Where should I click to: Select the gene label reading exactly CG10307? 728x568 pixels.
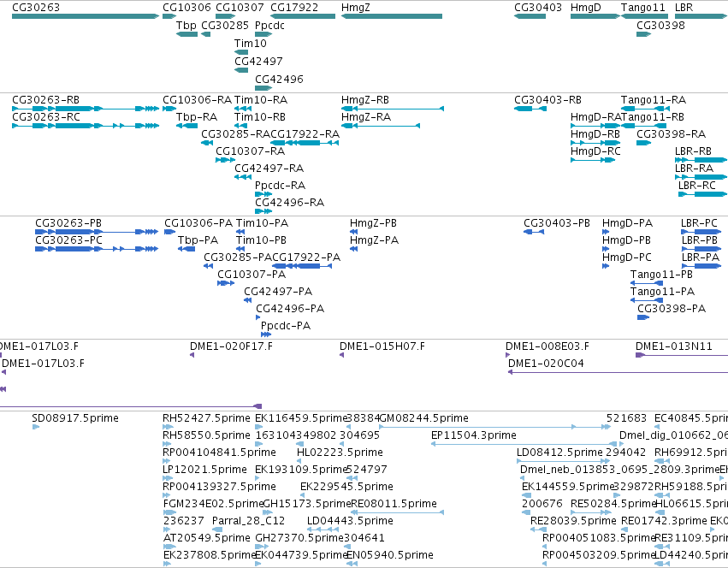click(x=240, y=8)
